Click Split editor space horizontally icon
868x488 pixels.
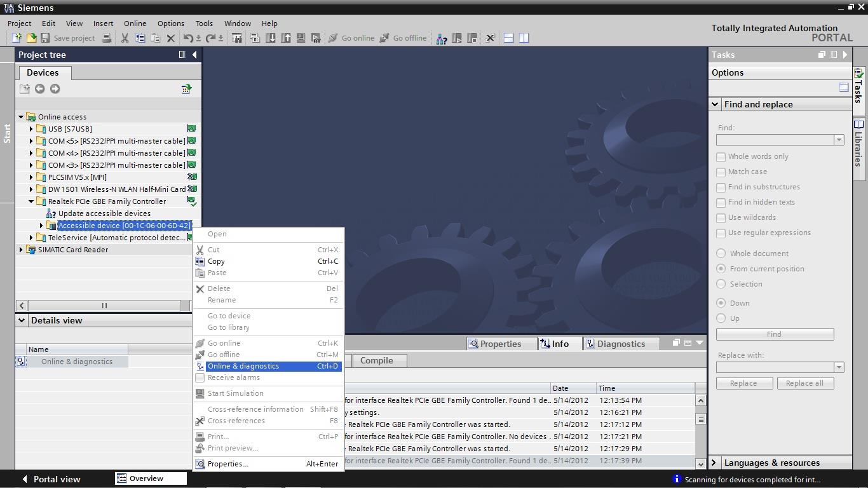click(508, 38)
